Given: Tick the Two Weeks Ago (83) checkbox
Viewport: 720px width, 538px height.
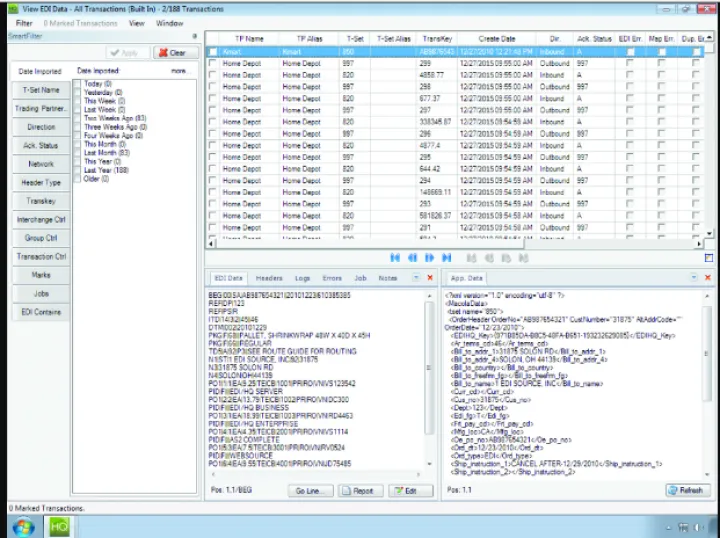Looking at the screenshot, I should (79, 119).
